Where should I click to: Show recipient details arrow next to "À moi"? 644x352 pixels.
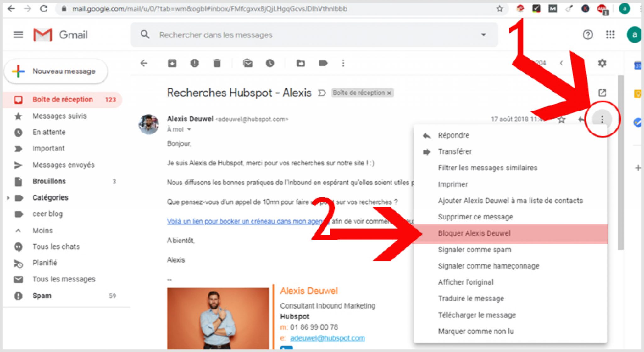pyautogui.click(x=189, y=129)
